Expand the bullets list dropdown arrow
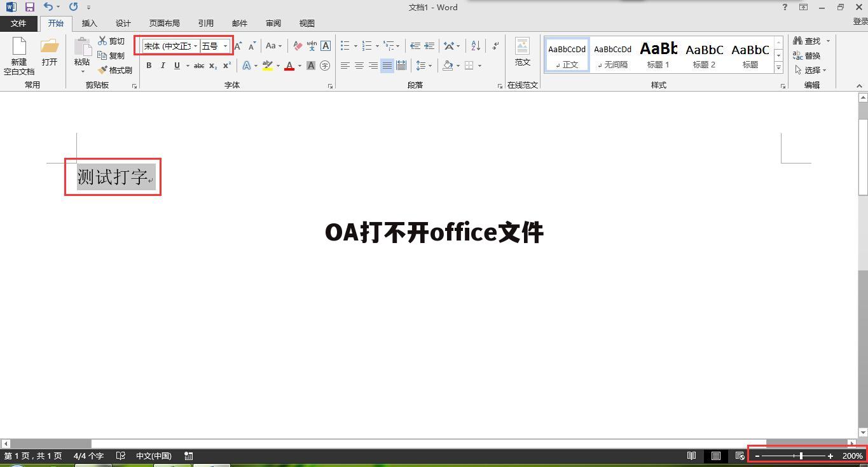This screenshot has height=467, width=868. pyautogui.click(x=355, y=46)
